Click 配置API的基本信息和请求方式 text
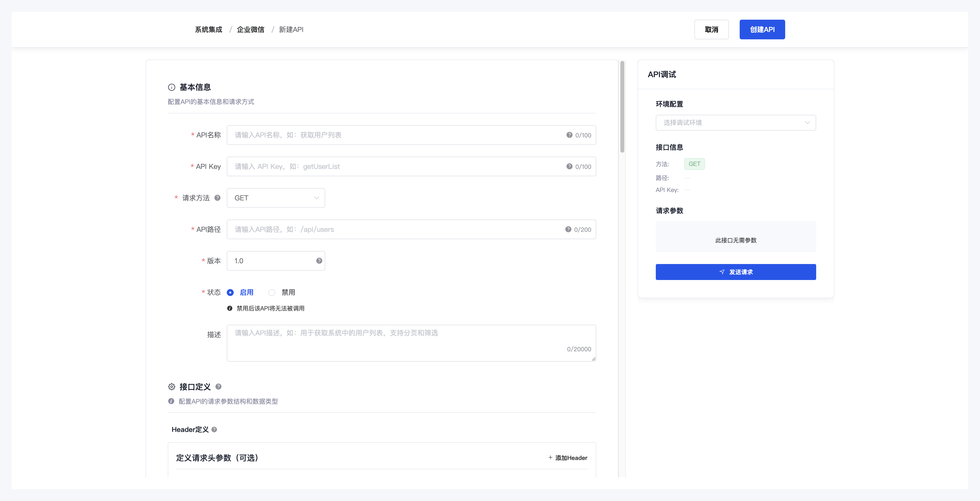980x501 pixels. click(x=211, y=102)
